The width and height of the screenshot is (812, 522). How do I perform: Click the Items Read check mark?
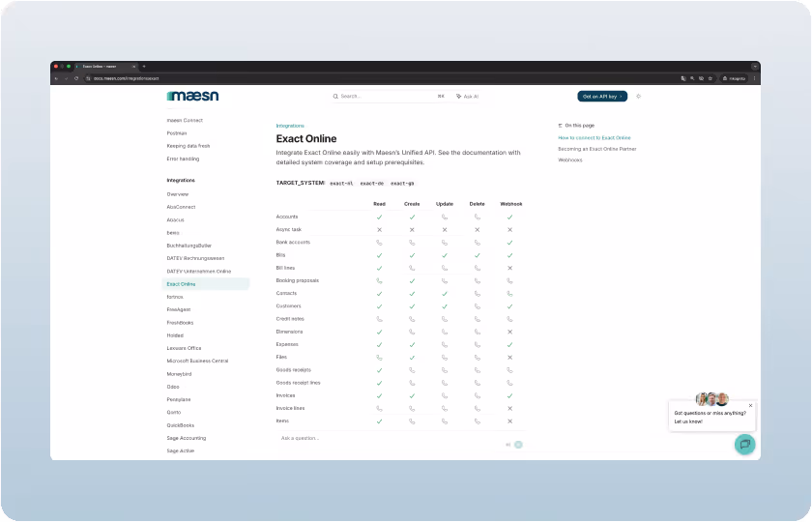[380, 421]
